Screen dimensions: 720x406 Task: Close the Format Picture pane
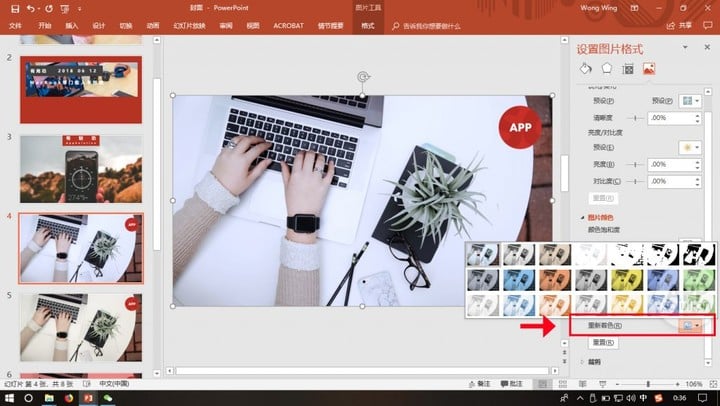point(707,47)
